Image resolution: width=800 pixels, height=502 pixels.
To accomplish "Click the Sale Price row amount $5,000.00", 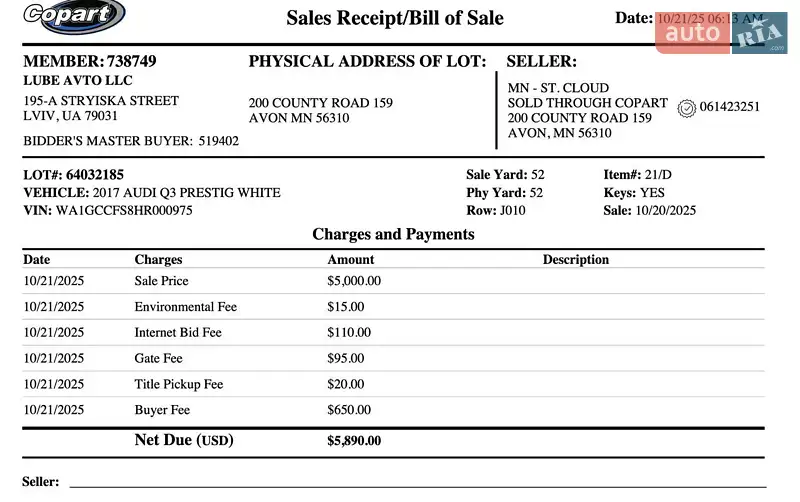I will (354, 281).
